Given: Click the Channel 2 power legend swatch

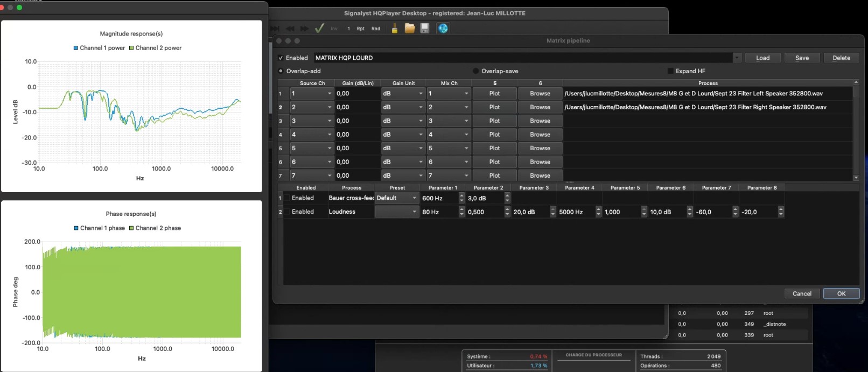Looking at the screenshot, I should coord(131,48).
